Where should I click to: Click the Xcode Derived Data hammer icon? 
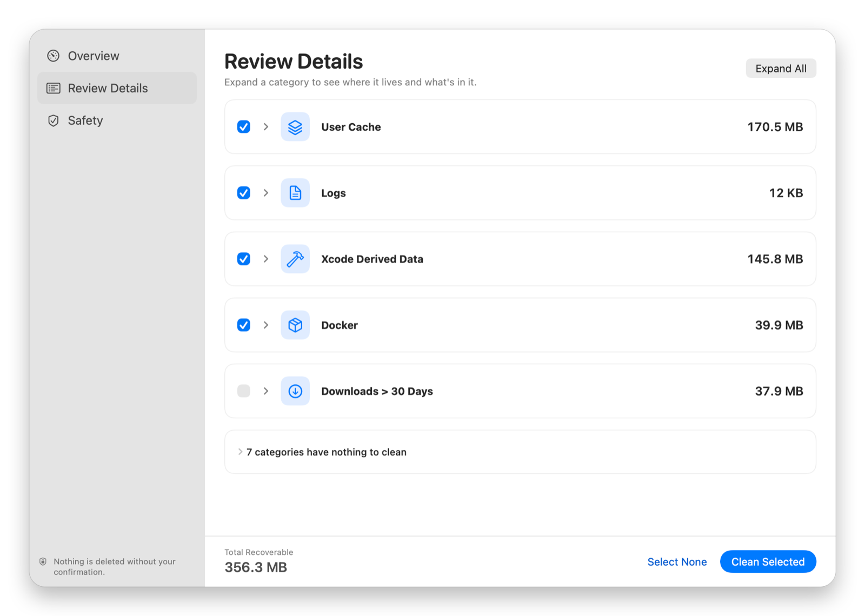point(295,259)
